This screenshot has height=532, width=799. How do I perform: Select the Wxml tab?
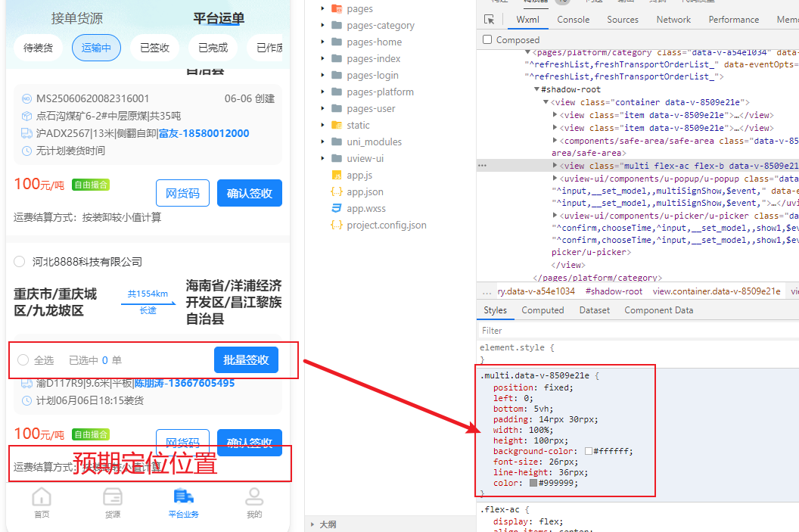[527, 20]
